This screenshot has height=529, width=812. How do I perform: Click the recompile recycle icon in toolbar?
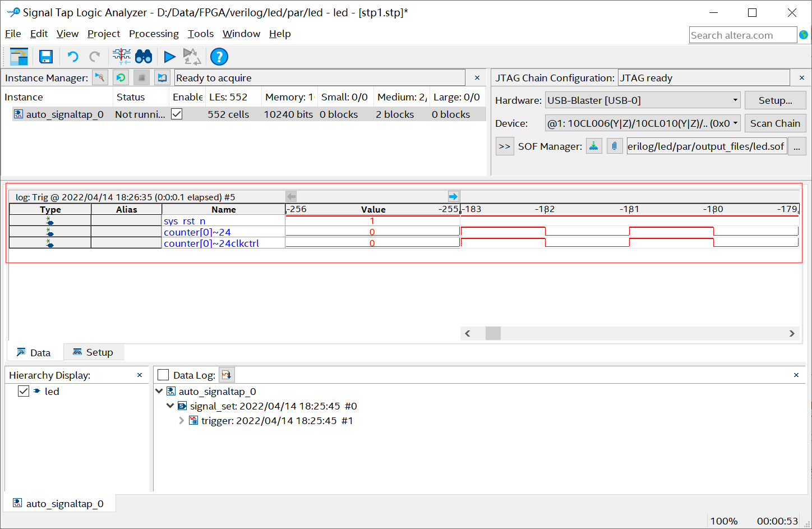click(192, 57)
